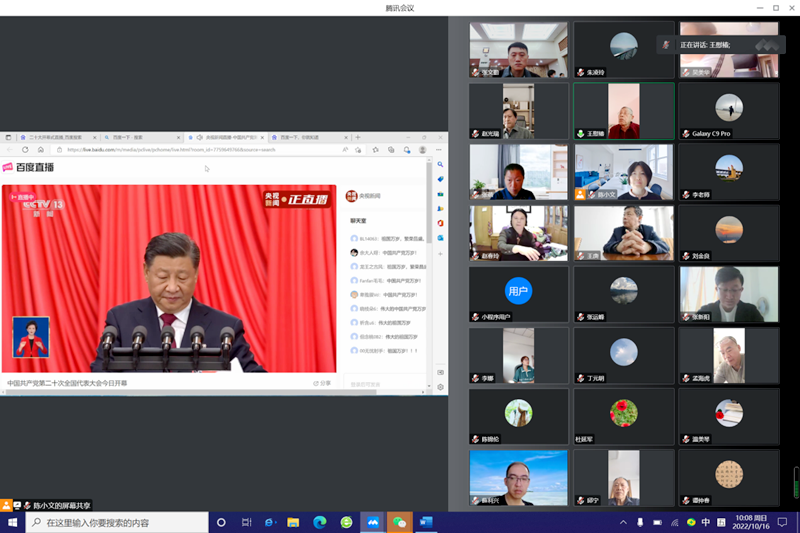Click the horizontal scrollbar of shared browser
Screen dimensions: 800x533
click(x=189, y=392)
